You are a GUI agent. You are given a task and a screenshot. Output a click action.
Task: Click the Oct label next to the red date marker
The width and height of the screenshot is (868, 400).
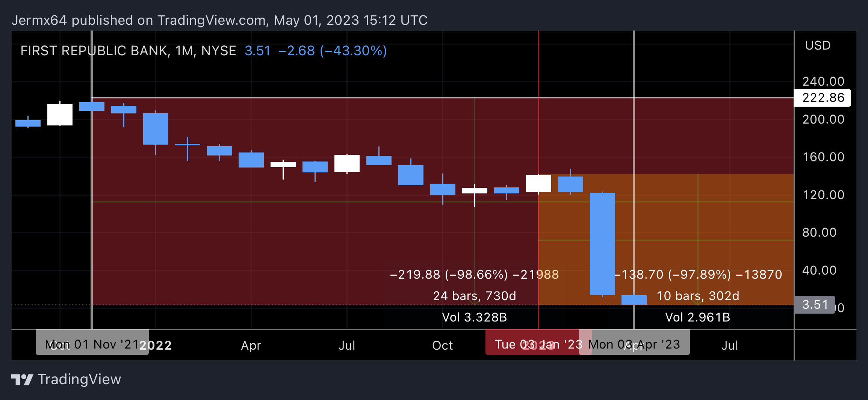point(443,346)
